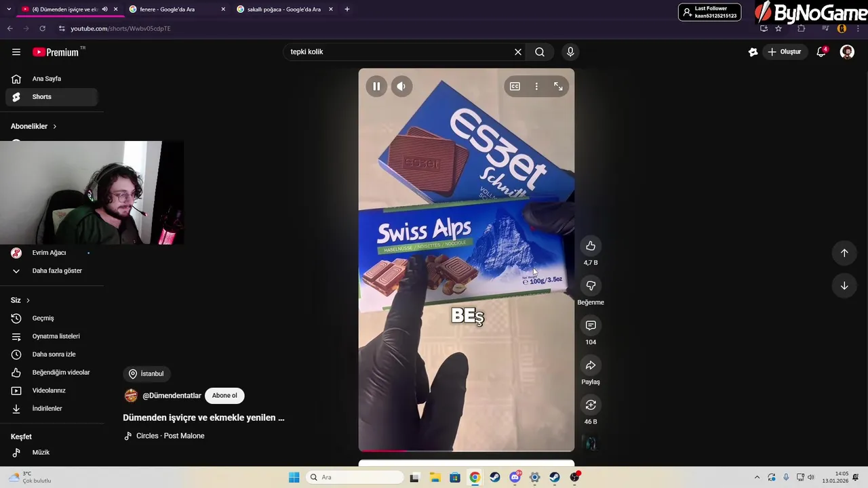Seek using the Short's red progress bar
The image size is (868, 488).
[x=467, y=450]
